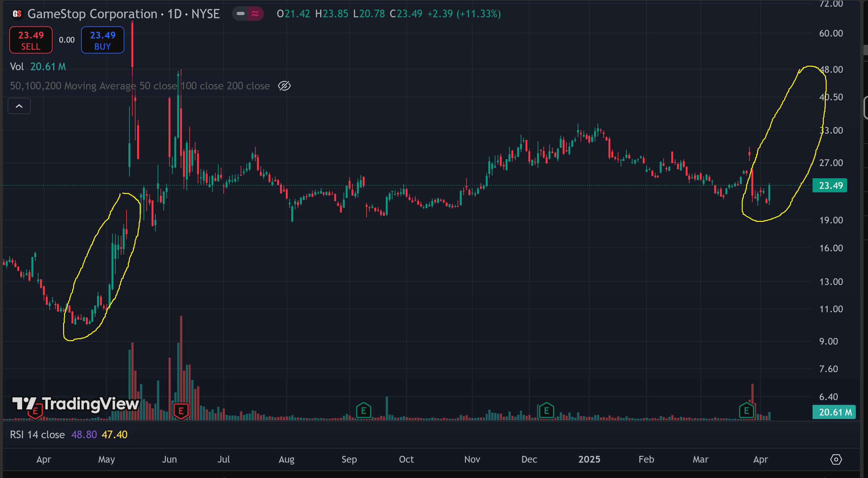Click red earnings marker near June
The height and width of the screenshot is (478, 868).
tap(181, 411)
